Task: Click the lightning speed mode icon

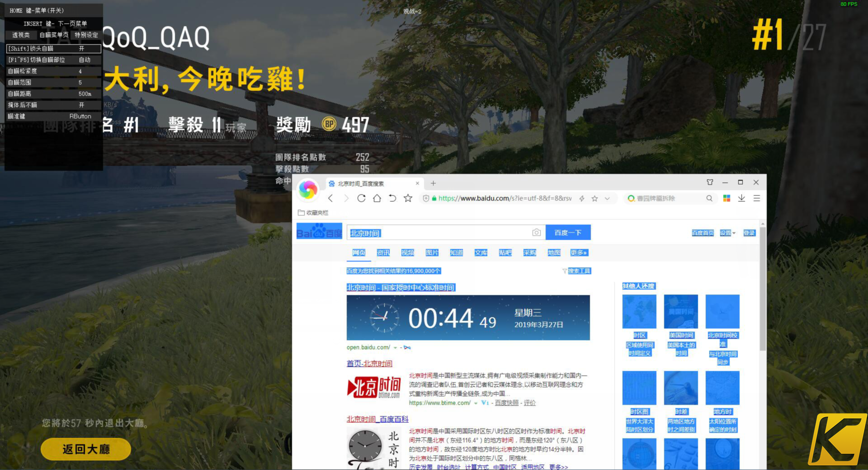Action: [582, 198]
